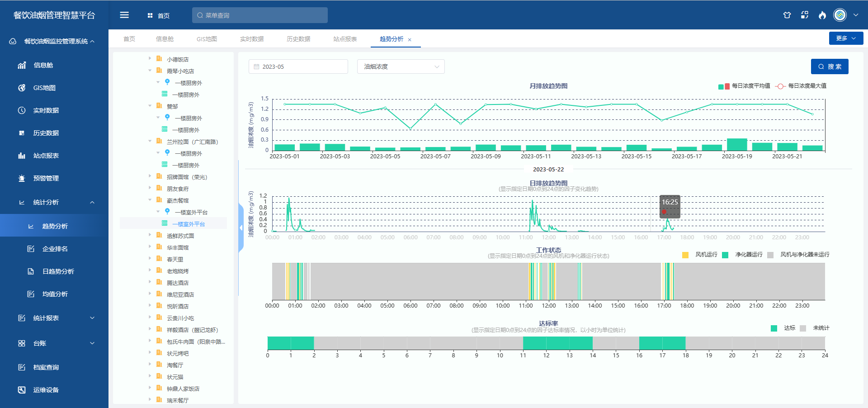The width and height of the screenshot is (868, 408).
Task: Click the 搜索 search button
Action: [830, 66]
